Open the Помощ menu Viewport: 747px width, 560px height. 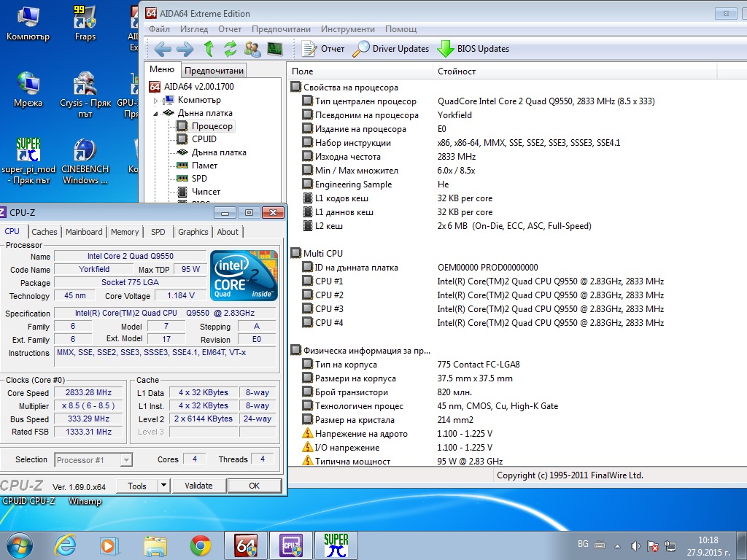(400, 29)
